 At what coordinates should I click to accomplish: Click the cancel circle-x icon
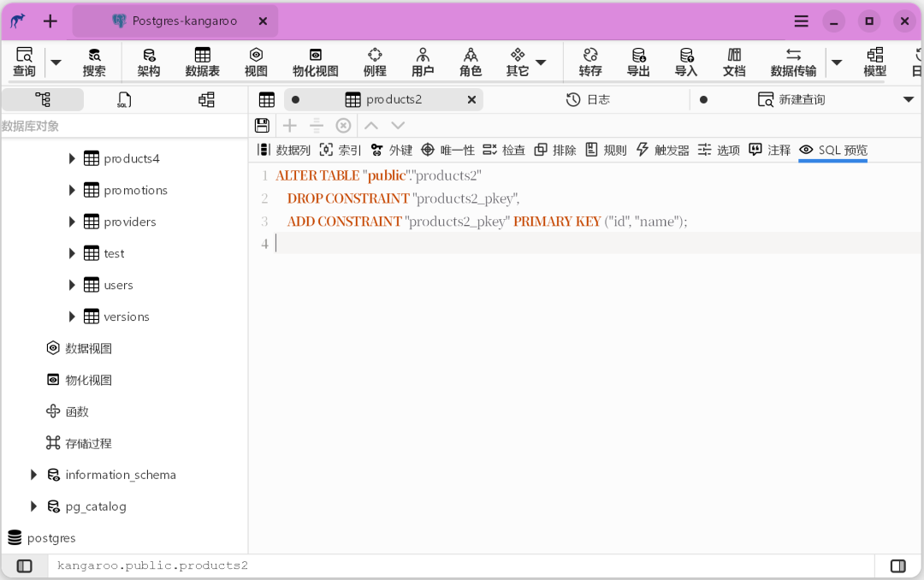click(344, 125)
